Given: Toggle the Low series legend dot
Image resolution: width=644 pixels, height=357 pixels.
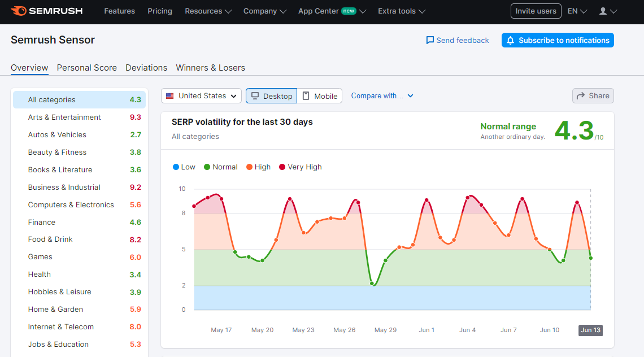Looking at the screenshot, I should coord(176,167).
